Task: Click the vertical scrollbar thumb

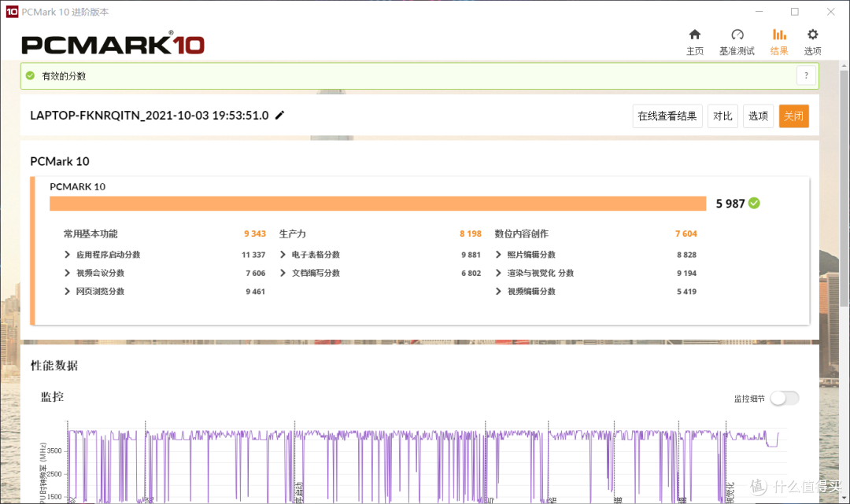Action: (x=844, y=189)
